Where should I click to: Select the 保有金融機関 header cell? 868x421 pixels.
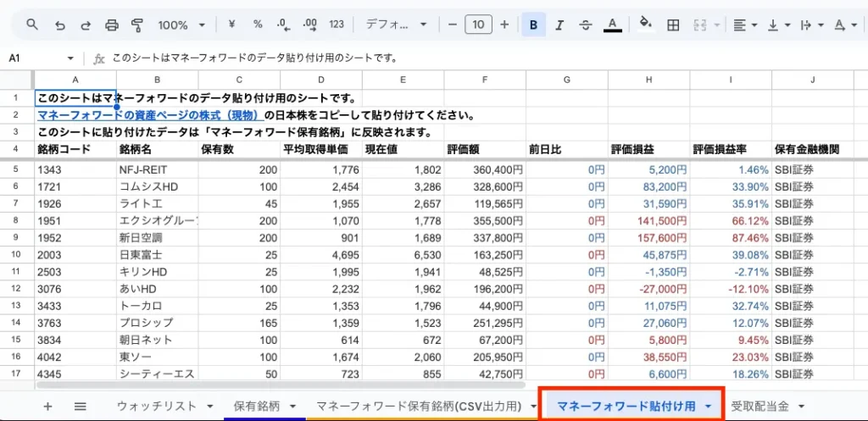tap(813, 149)
